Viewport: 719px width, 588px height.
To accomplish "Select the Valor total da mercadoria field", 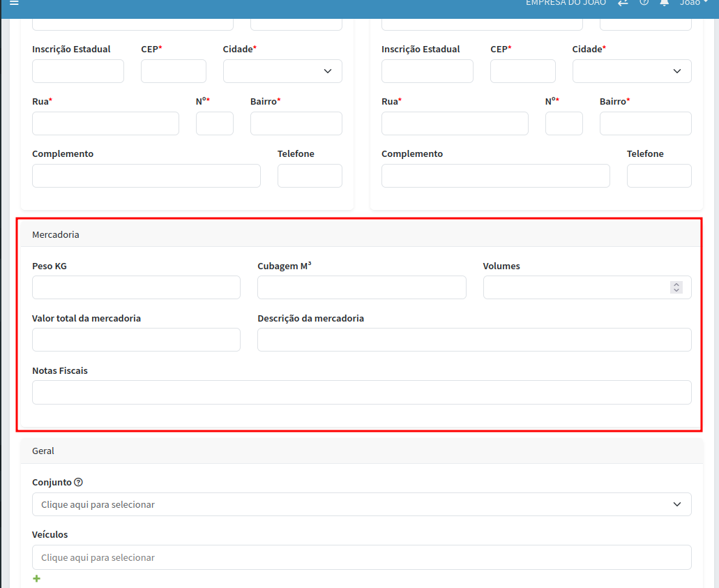I will (136, 340).
